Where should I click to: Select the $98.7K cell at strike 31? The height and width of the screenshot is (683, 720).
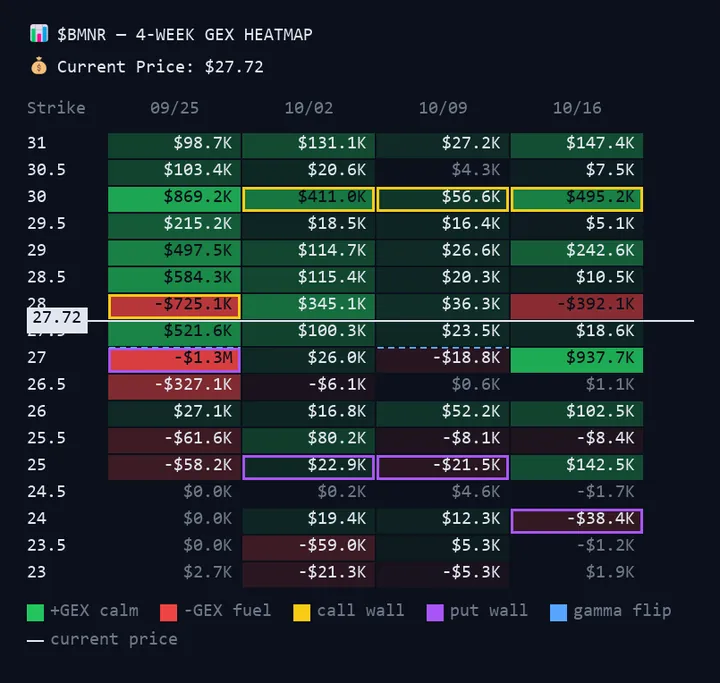[174, 146]
